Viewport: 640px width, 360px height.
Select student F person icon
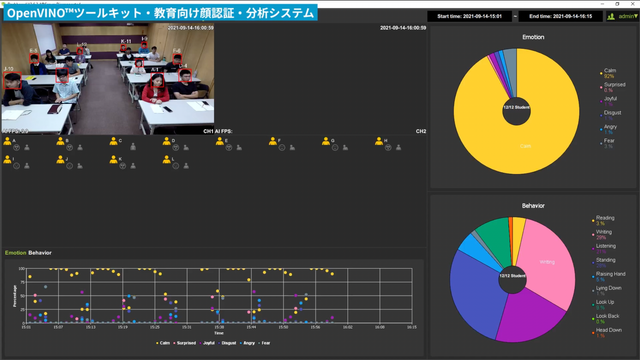click(x=272, y=141)
